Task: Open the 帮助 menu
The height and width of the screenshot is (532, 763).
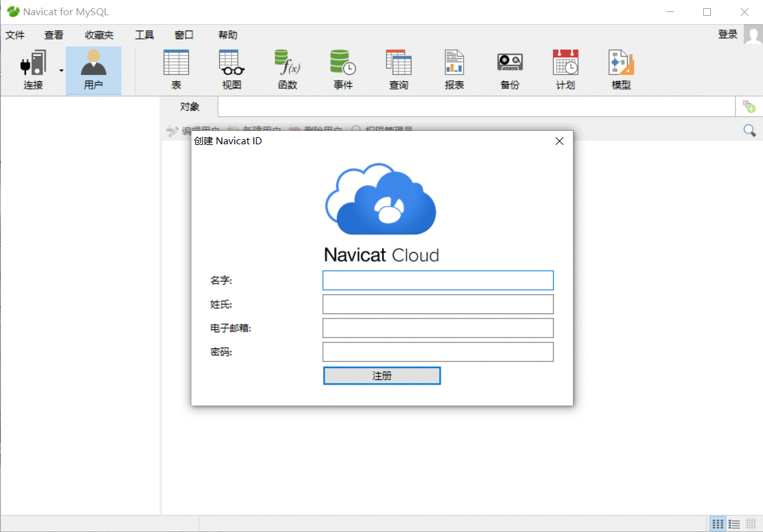Action: [x=228, y=35]
